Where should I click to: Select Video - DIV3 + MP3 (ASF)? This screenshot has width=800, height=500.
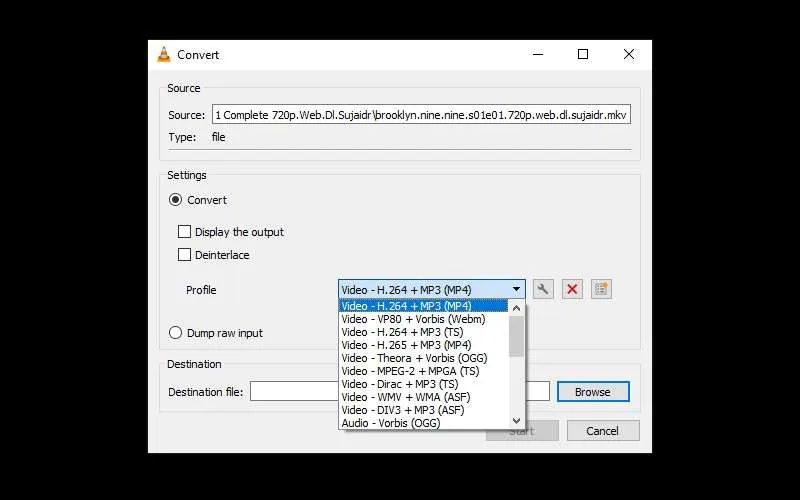click(x=423, y=410)
